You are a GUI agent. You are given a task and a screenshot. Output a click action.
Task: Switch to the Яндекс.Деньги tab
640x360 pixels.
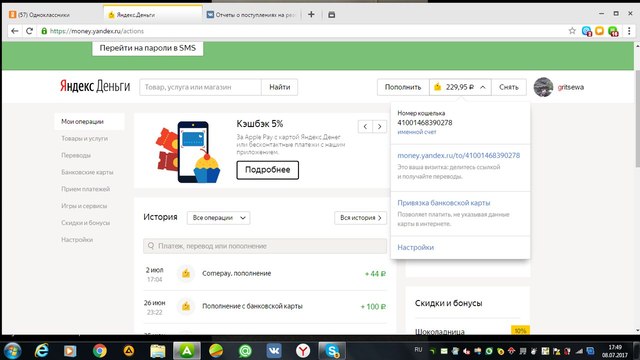pos(152,15)
